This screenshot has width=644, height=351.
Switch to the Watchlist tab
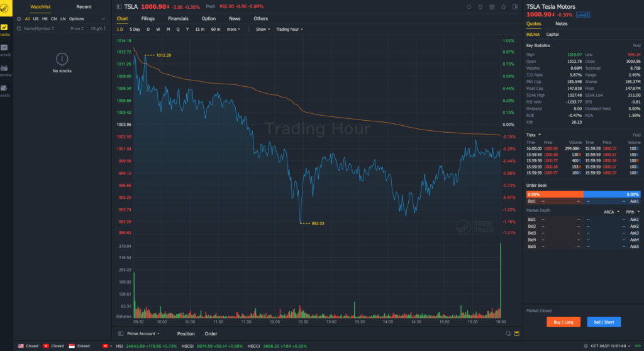(x=40, y=7)
